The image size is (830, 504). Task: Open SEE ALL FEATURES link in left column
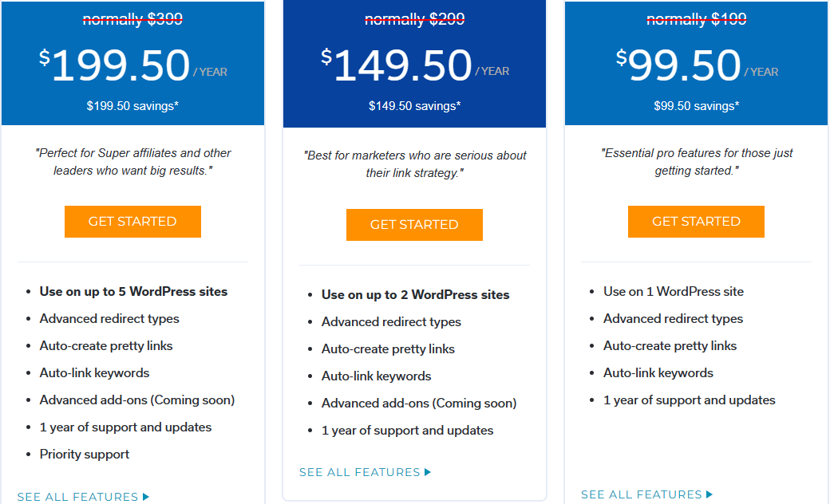pos(77,496)
